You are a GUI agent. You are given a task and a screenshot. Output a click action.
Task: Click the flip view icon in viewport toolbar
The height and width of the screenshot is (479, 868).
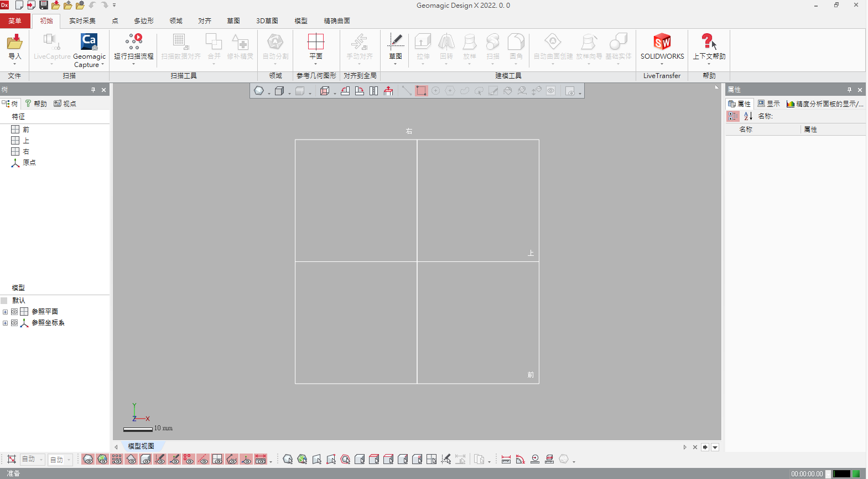(374, 91)
